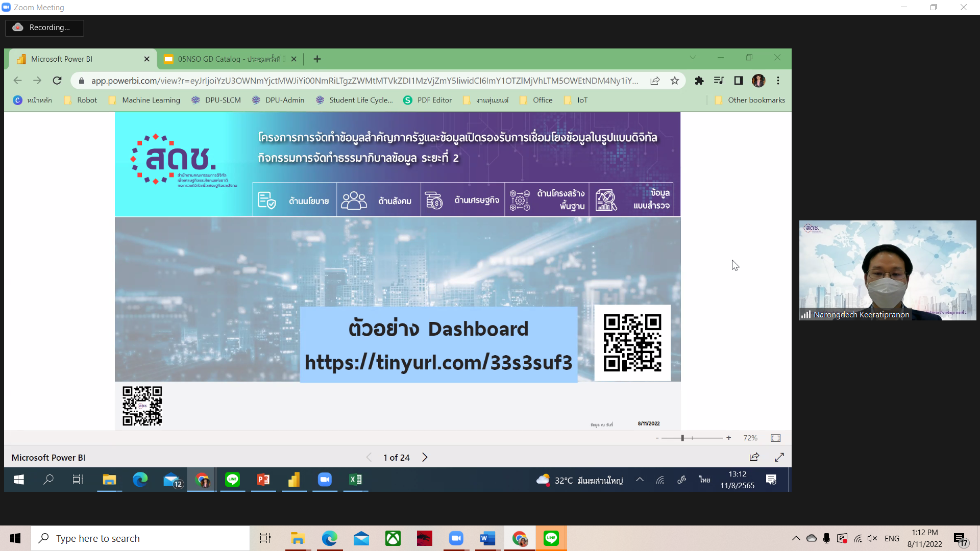Viewport: 980px width, 551px height.
Task: Bookmark this page with the star icon
Action: 674,81
